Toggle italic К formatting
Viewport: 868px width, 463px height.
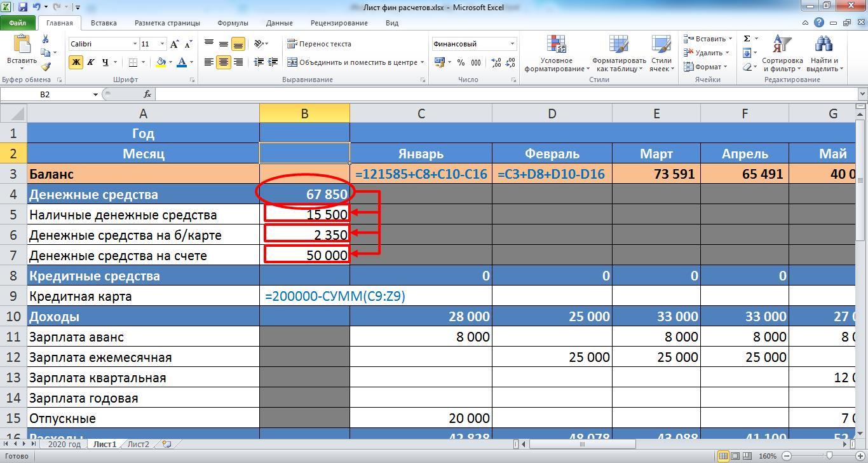90,62
